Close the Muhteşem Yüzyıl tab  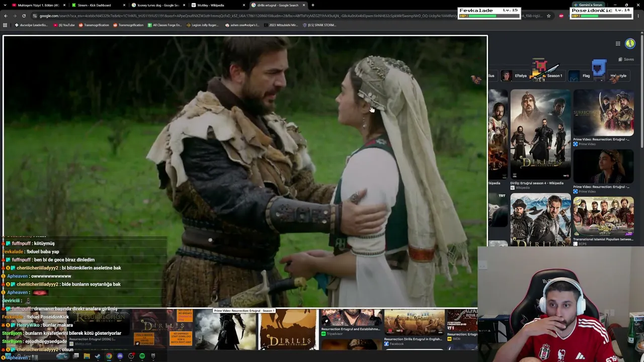point(64,5)
